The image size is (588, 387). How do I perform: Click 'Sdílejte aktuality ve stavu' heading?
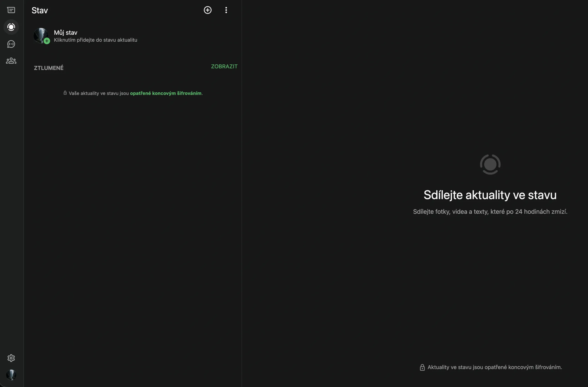[x=490, y=195]
